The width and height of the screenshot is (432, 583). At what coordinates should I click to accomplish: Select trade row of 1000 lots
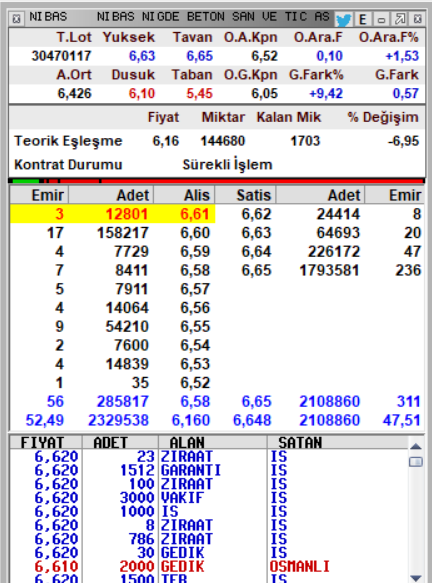[208, 512]
